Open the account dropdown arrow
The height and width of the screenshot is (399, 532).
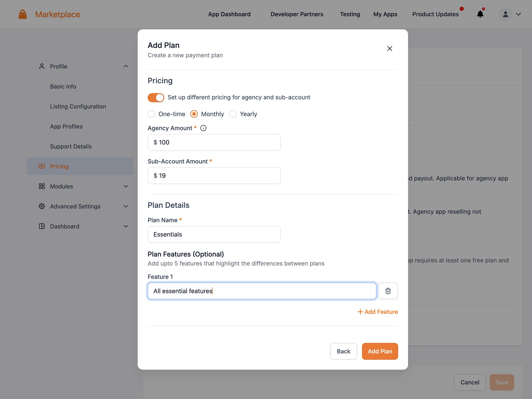click(518, 14)
